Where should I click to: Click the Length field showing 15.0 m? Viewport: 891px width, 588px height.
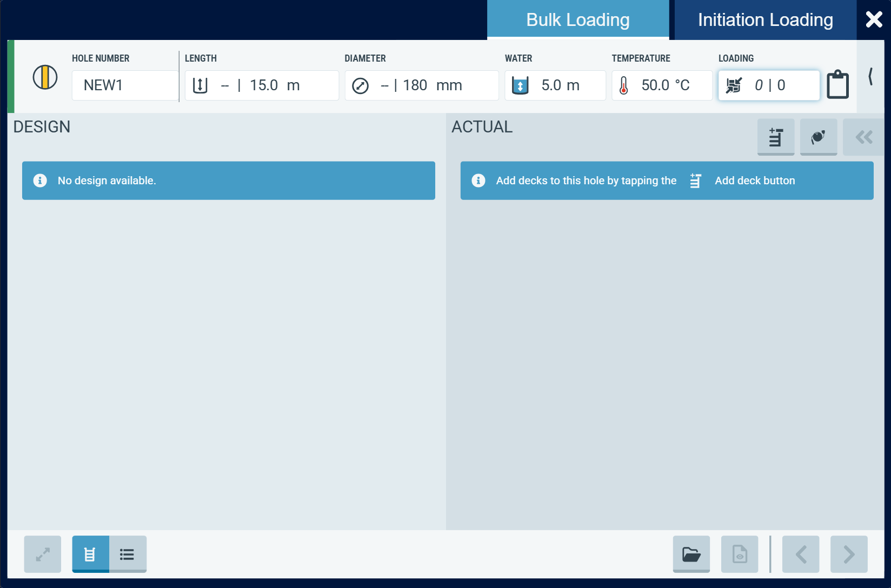click(262, 85)
